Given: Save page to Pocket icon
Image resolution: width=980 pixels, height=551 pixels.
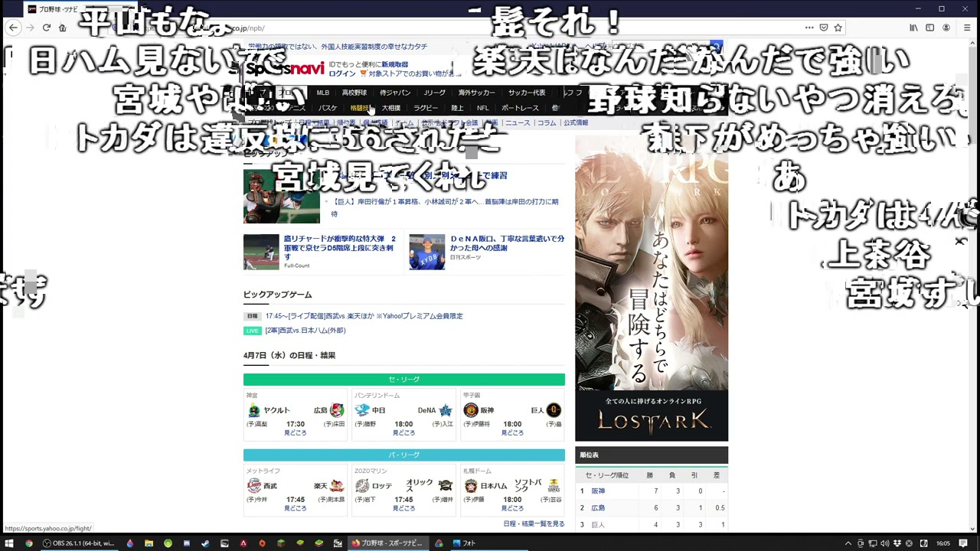Looking at the screenshot, I should (824, 28).
